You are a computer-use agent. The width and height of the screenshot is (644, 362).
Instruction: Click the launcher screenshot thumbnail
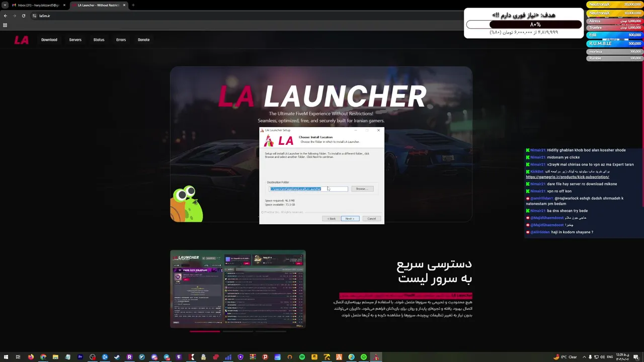pyautogui.click(x=238, y=289)
